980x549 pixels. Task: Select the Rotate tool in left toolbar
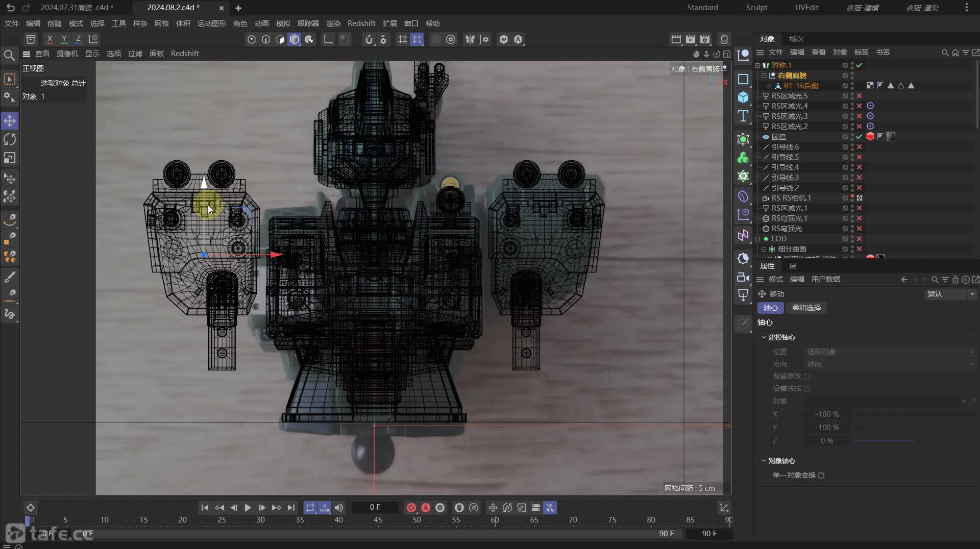click(x=10, y=139)
